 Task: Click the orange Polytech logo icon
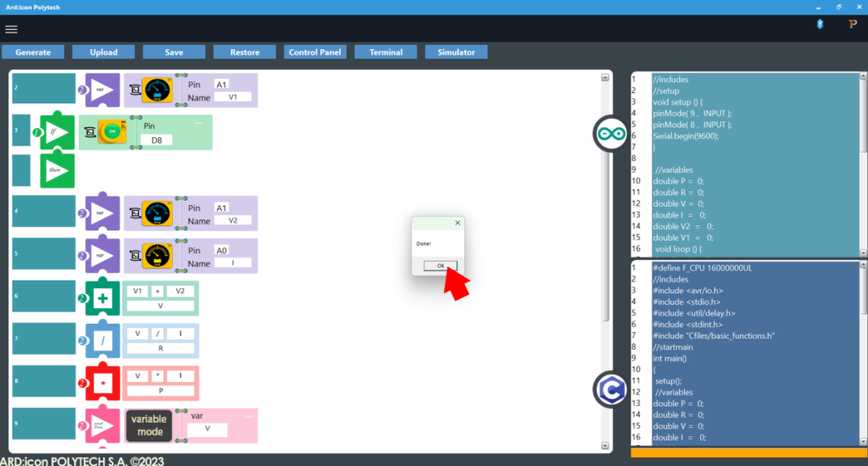pyautogui.click(x=853, y=25)
